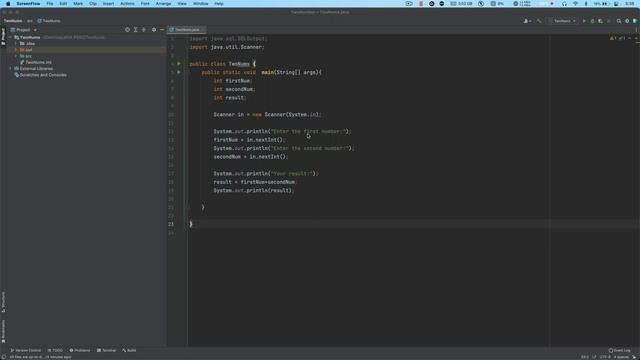
Task: Click the line 23 closing brace
Action: 191,224
